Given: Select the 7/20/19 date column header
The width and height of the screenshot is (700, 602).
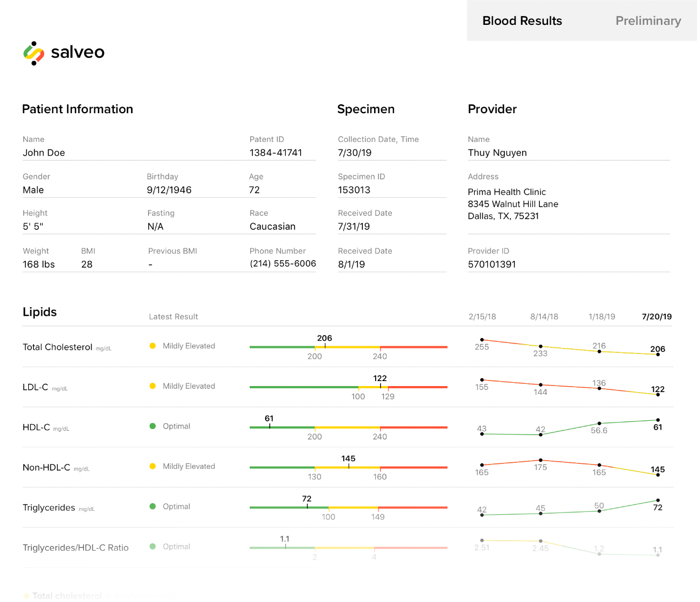Looking at the screenshot, I should pos(656,317).
